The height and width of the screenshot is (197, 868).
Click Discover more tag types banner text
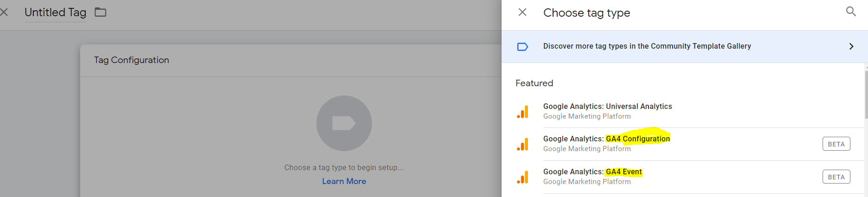point(647,46)
